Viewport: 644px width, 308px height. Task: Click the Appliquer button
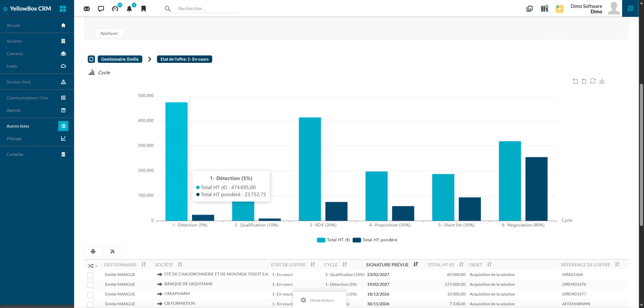click(x=109, y=33)
